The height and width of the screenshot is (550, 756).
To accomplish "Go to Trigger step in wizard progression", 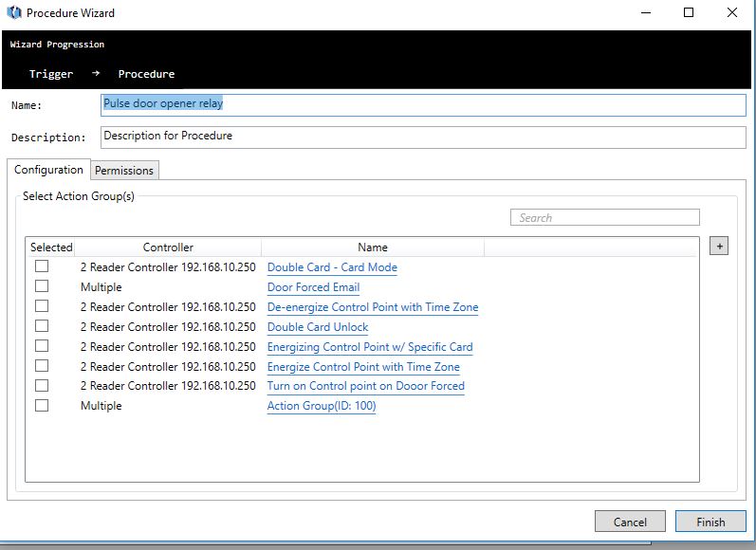I will point(51,74).
